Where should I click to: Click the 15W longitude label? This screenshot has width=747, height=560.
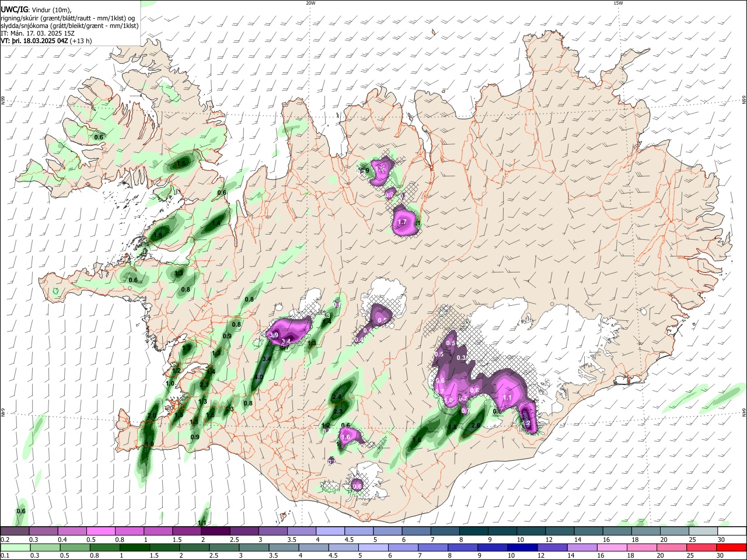(617, 3)
